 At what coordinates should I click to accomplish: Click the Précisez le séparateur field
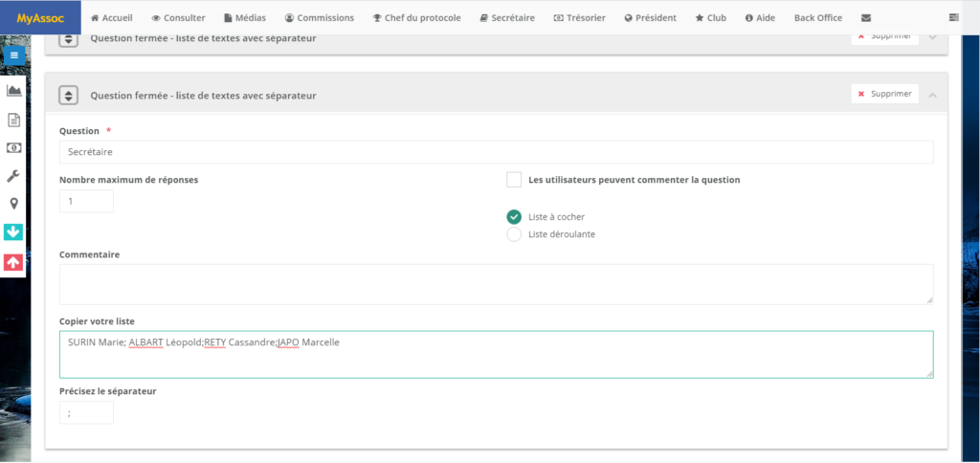coord(86,412)
